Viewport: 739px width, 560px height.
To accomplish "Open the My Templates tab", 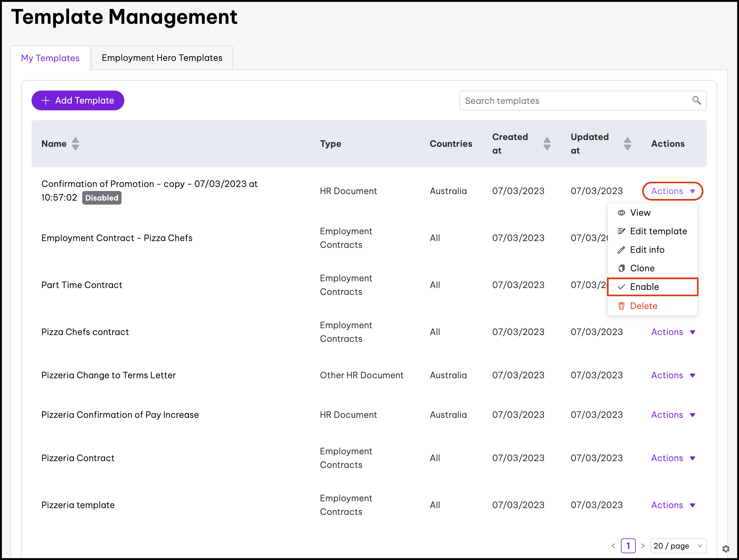I will point(50,58).
